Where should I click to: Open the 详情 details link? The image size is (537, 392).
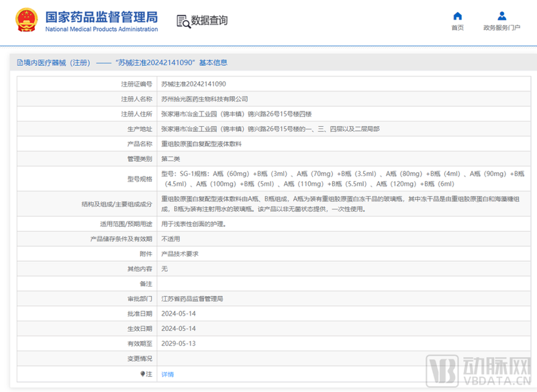click(x=167, y=374)
